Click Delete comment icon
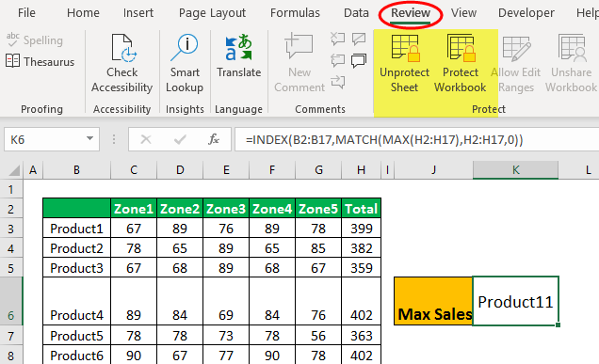This screenshot has width=599, height=364. [x=337, y=39]
